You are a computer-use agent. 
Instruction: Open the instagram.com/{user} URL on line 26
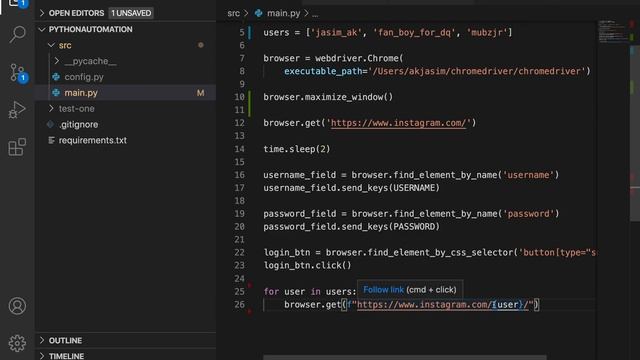[x=442, y=304]
